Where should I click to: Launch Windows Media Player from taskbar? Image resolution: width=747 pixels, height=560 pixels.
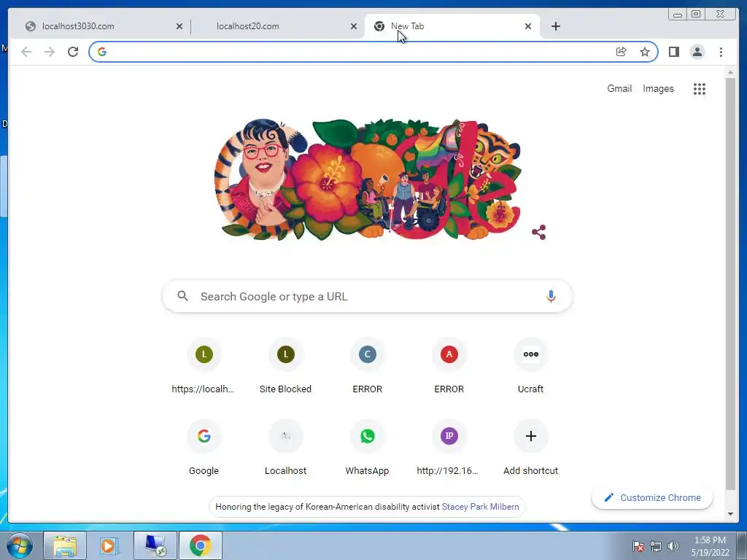(x=109, y=545)
